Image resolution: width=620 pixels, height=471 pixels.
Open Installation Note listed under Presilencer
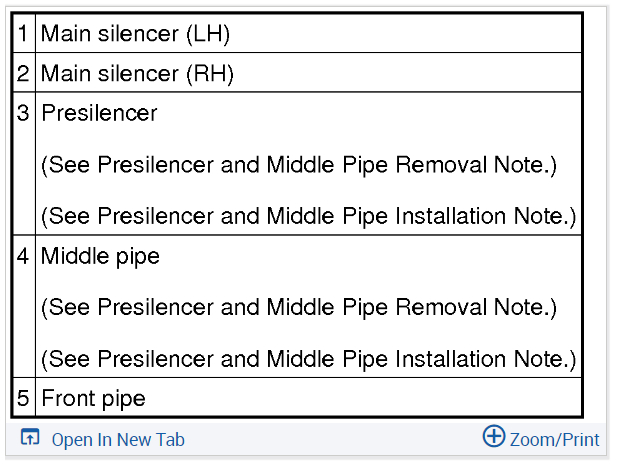(308, 215)
